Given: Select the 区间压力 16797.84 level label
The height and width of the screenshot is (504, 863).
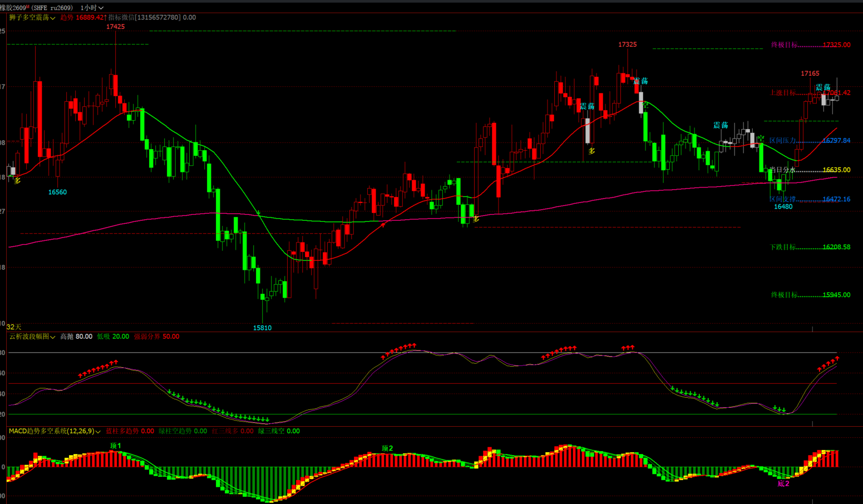Looking at the screenshot, I should tap(810, 141).
